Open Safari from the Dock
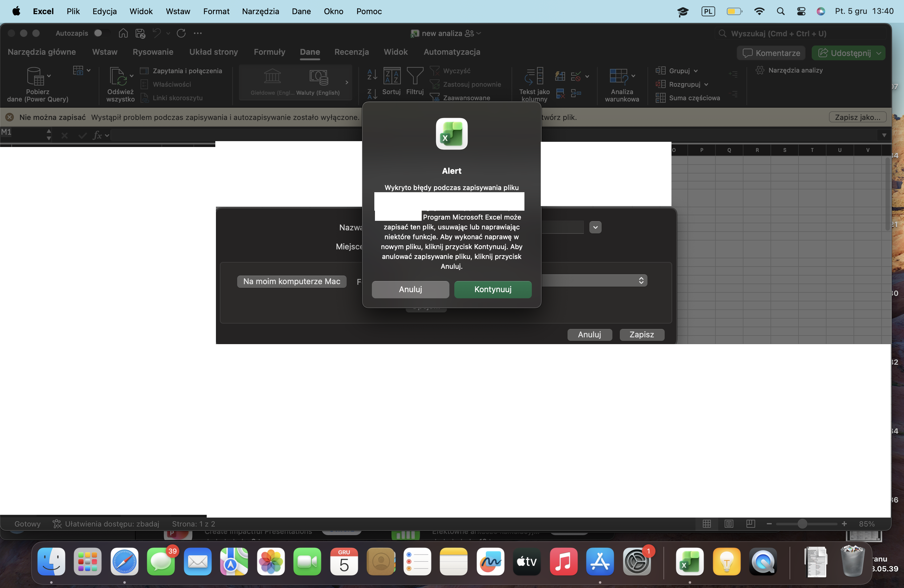This screenshot has width=904, height=588. 124,562
